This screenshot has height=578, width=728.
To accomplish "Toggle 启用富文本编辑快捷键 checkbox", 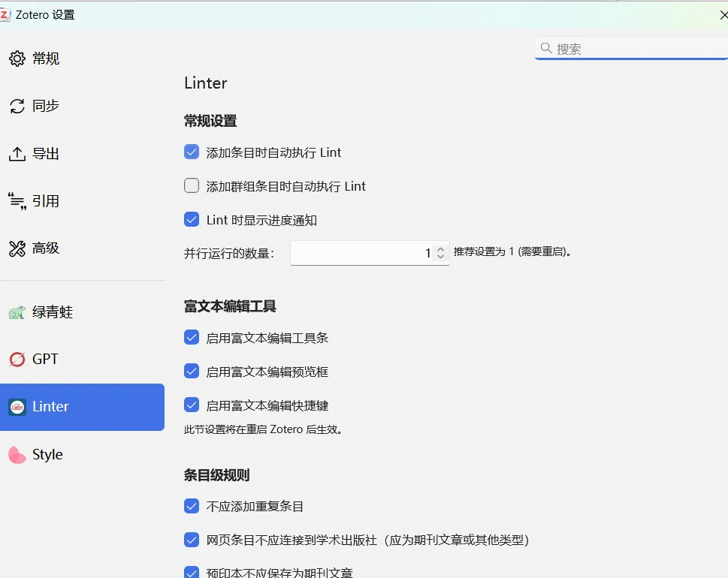I will (192, 405).
